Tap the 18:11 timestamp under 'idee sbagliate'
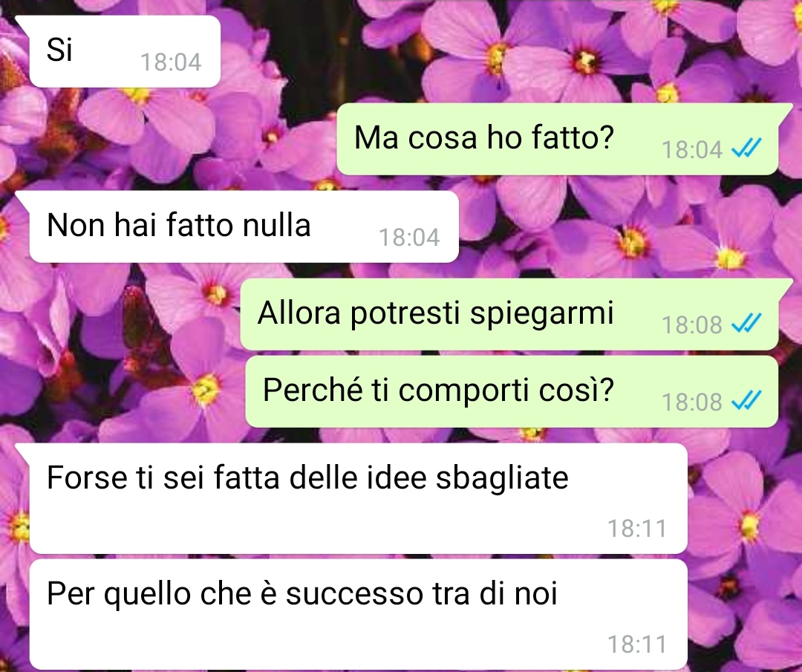 click(637, 528)
